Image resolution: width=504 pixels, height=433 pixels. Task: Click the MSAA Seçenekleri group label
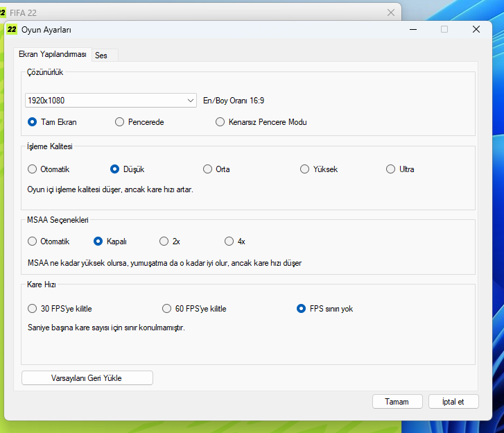click(x=58, y=220)
